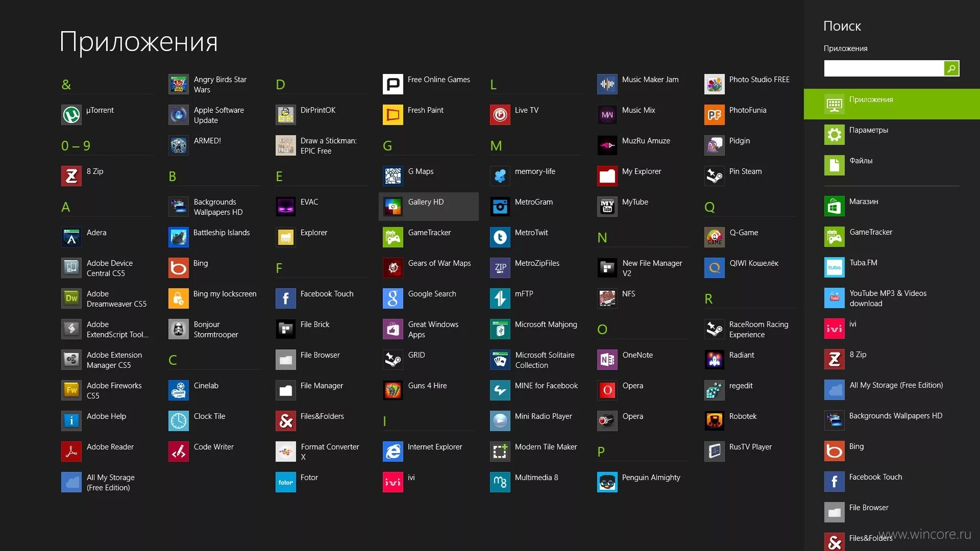Viewport: 980px width, 551px height.
Task: Open the µTorrent app icon
Action: (x=71, y=115)
